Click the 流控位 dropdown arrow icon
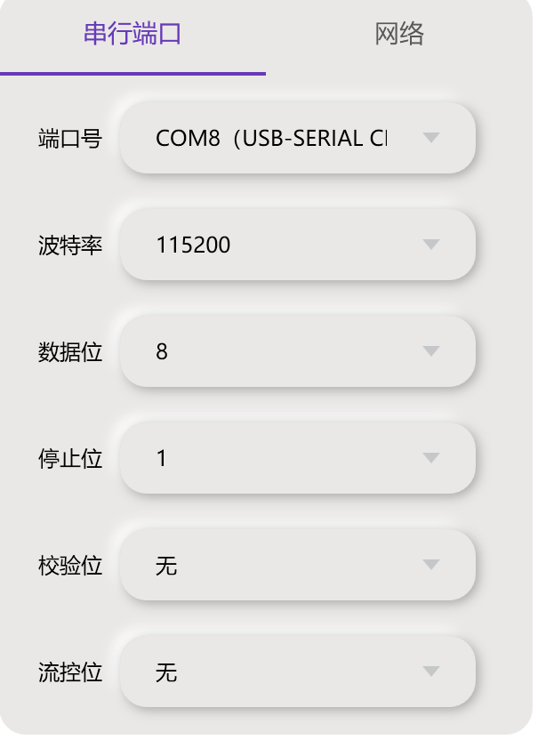Screen dimensions: 546x756 click(431, 672)
